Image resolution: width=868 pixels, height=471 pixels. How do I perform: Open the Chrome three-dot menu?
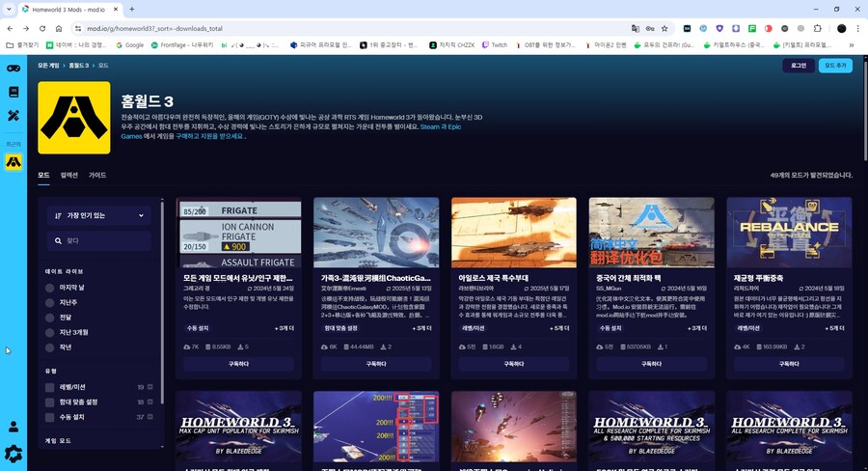point(858,28)
